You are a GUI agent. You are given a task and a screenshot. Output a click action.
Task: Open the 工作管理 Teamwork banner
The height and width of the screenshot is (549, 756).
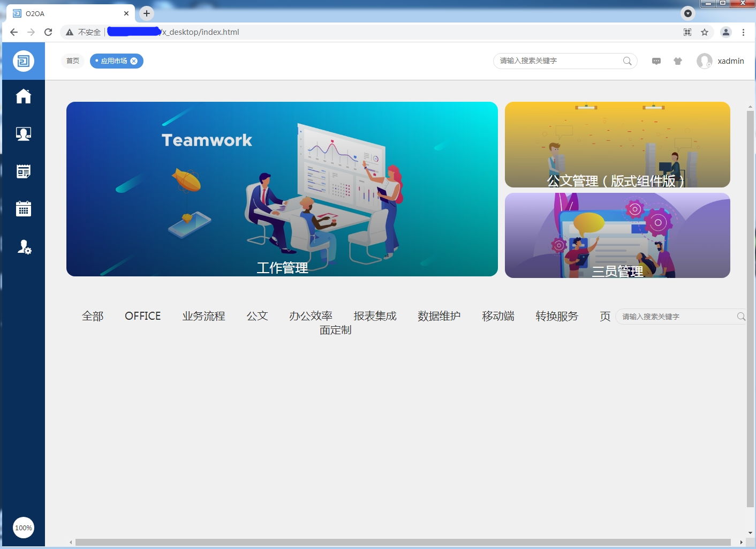tap(282, 189)
